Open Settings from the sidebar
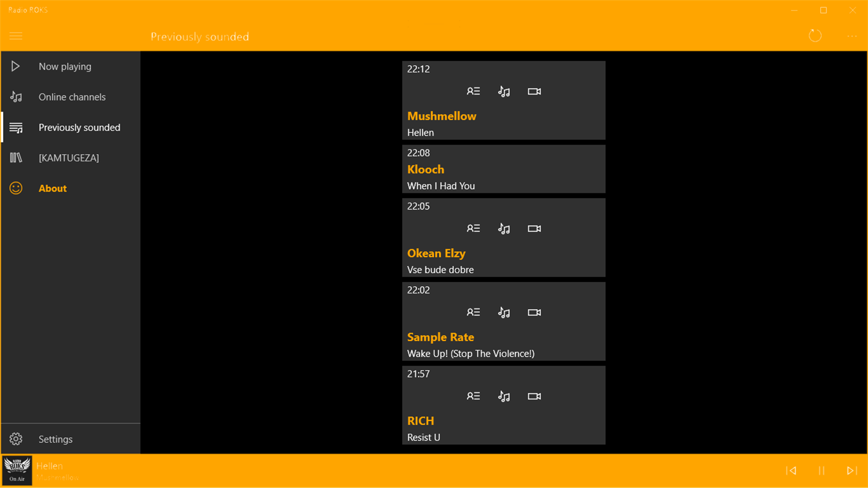This screenshot has height=488, width=868. (71, 439)
